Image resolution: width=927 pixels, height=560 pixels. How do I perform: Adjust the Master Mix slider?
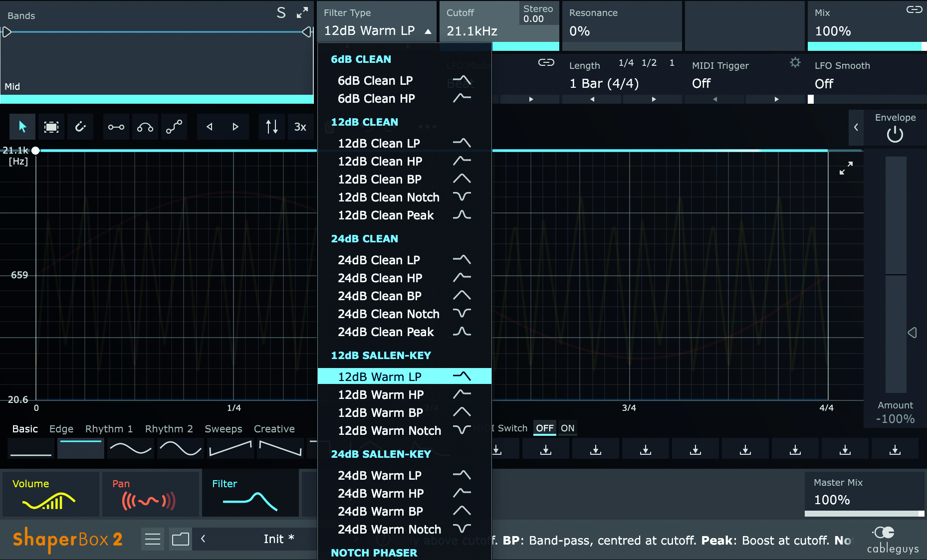(x=864, y=514)
